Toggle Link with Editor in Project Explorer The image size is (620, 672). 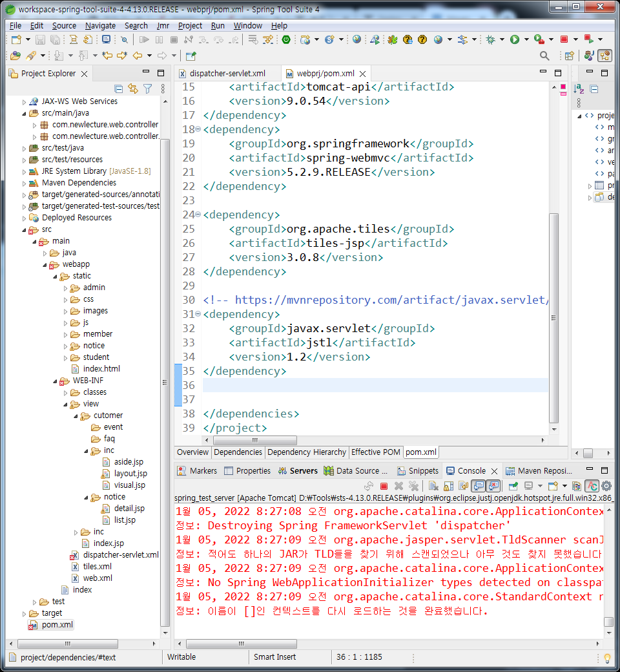133,89
